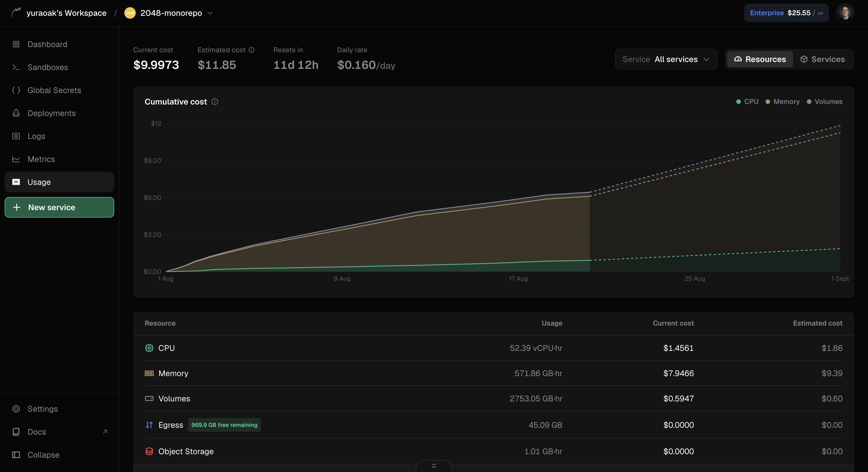This screenshot has width=868, height=472.
Task: Open the Dashboard page
Action: click(59, 44)
